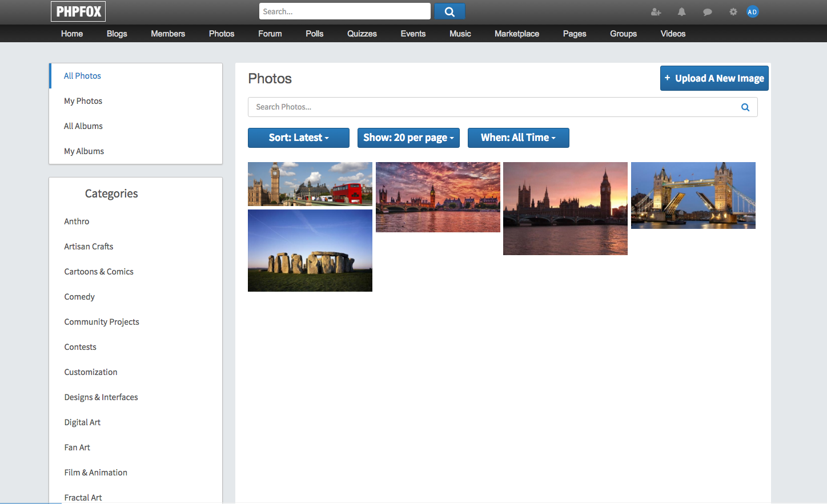Click Upload A New Image button
The height and width of the screenshot is (504, 827).
714,78
